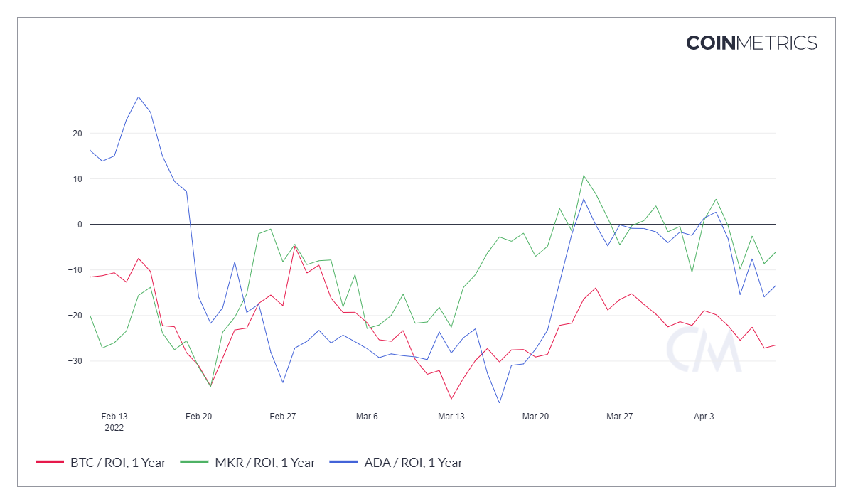Click the Mar 6 x-axis label
This screenshot has height=504, width=853.
pyautogui.click(x=367, y=417)
